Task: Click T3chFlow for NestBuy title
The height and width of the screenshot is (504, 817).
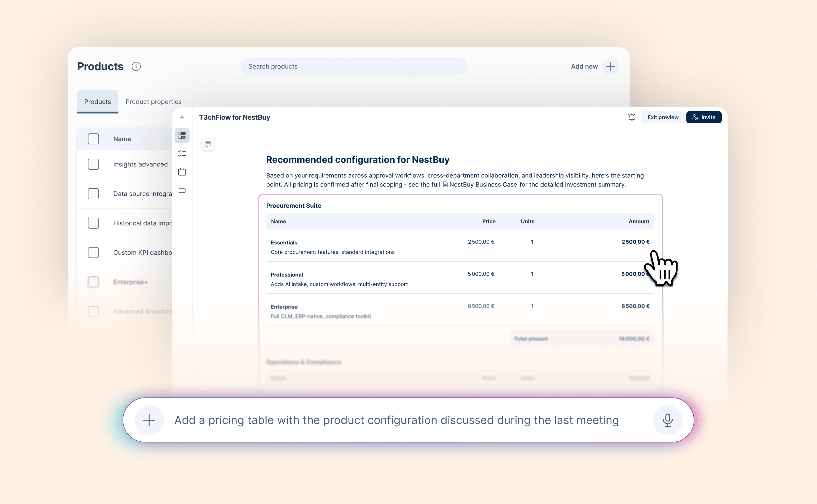Action: [234, 117]
